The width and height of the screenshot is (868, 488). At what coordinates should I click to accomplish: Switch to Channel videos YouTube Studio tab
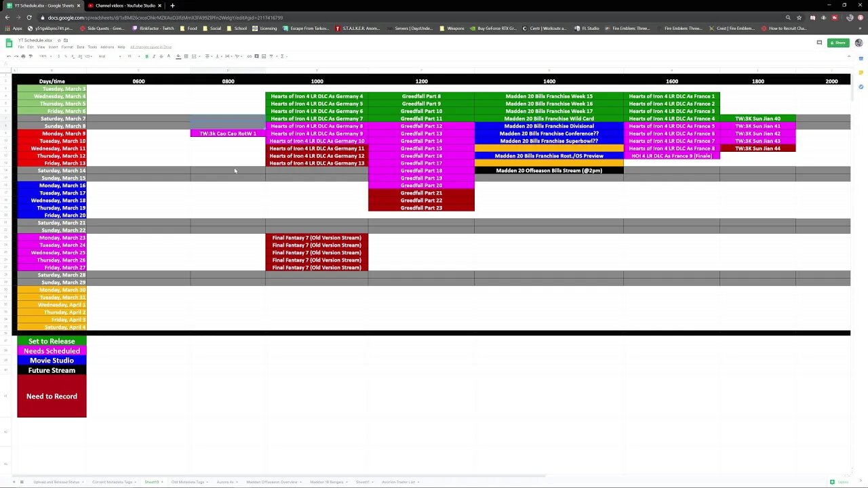[125, 5]
